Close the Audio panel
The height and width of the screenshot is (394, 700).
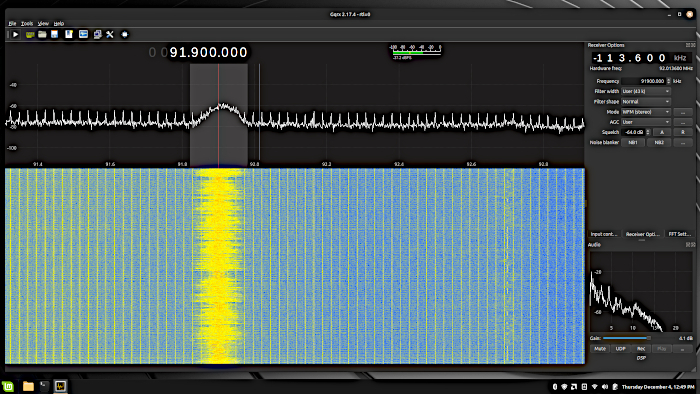point(693,245)
